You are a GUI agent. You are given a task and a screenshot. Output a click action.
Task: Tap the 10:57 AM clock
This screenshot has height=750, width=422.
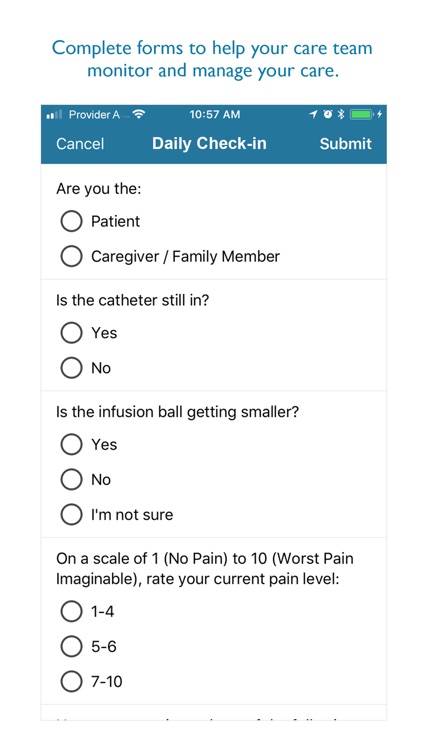[x=215, y=114]
